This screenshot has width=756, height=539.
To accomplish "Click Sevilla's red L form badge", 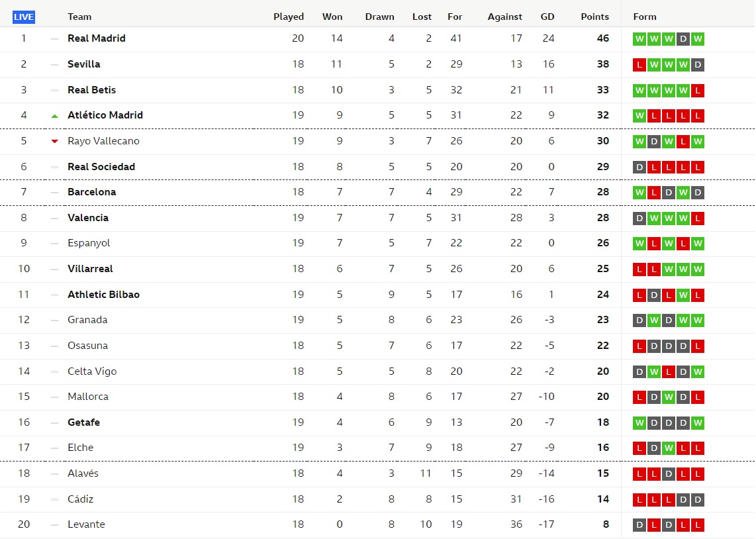I will tap(639, 65).
